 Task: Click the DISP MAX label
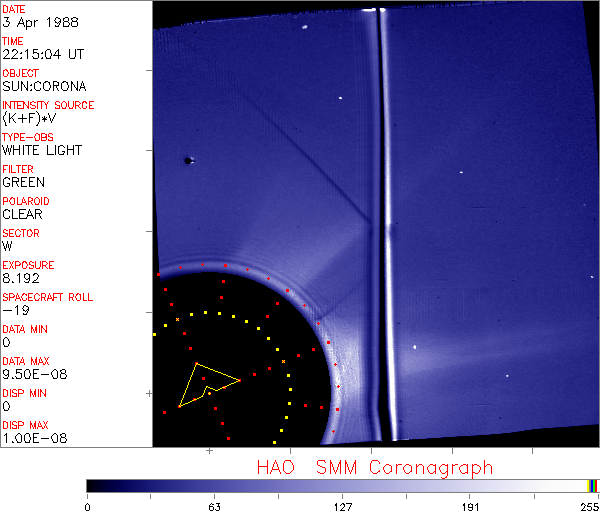[25, 425]
